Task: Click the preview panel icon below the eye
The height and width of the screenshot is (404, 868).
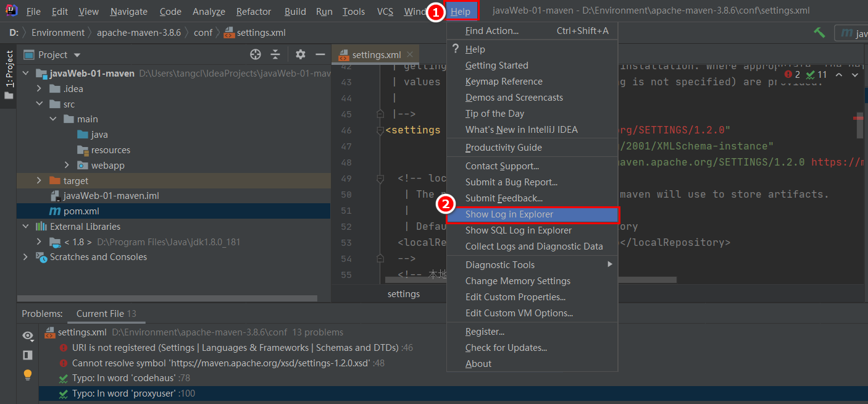Action: [x=28, y=355]
